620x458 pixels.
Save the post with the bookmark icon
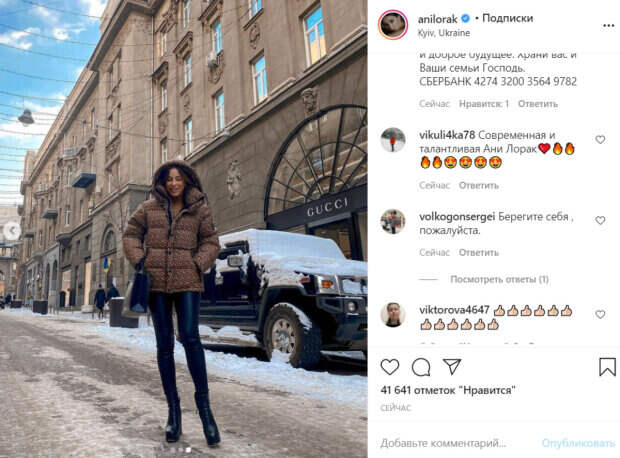(607, 367)
